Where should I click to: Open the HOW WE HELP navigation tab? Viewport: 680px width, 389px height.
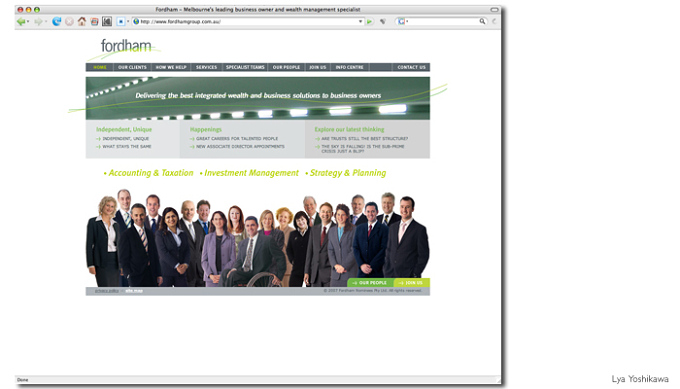pyautogui.click(x=171, y=67)
